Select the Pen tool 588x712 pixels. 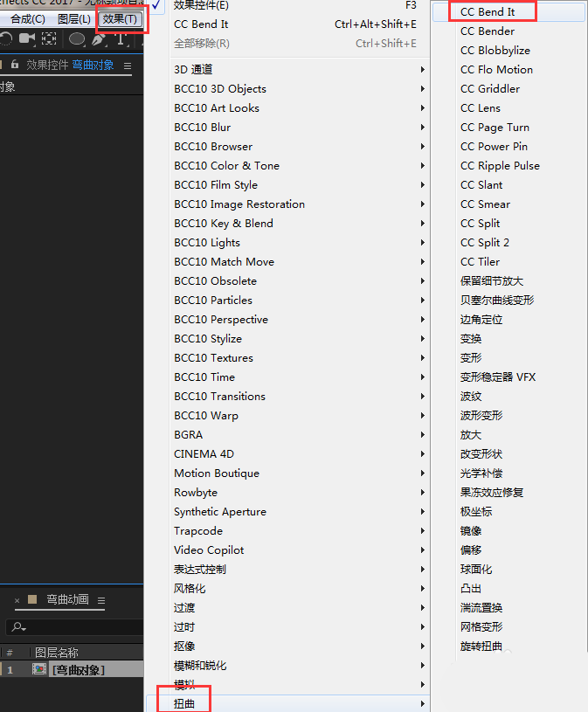click(98, 39)
